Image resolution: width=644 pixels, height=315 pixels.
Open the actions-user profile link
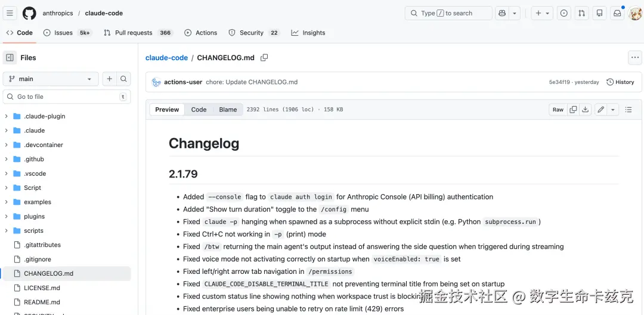(x=183, y=82)
